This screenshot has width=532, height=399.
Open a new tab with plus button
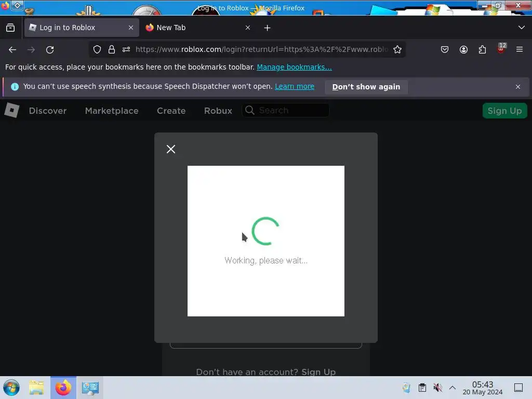[x=268, y=28]
